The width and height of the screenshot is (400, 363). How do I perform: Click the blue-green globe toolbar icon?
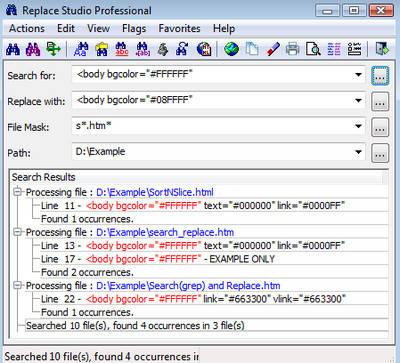click(231, 50)
